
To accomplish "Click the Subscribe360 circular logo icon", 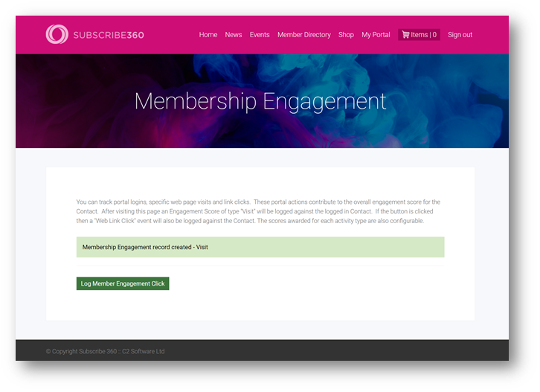I will click(57, 34).
